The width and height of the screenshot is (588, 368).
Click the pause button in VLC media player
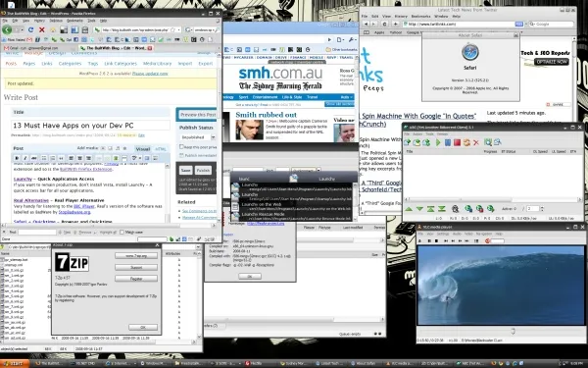[429, 240]
